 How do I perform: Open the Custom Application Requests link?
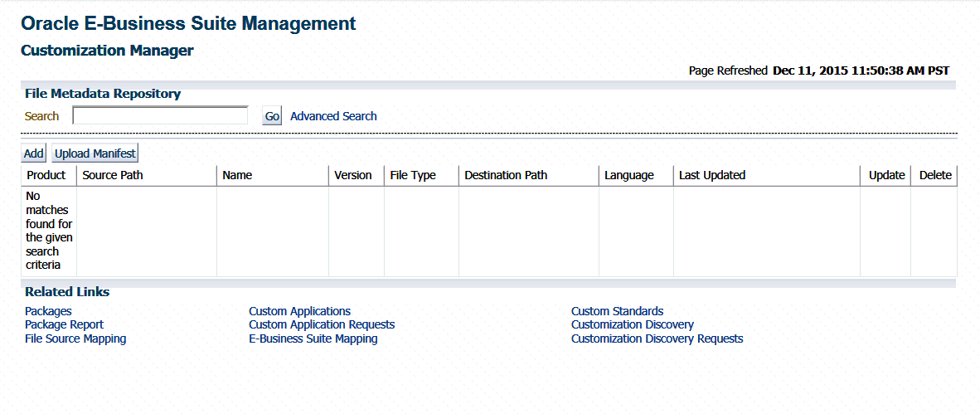click(322, 324)
